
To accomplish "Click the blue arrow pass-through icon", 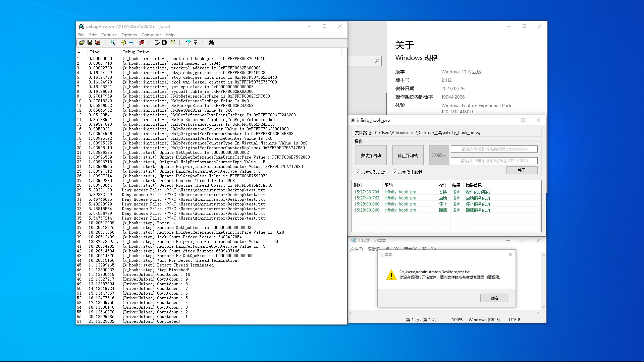I will tap(131, 43).
